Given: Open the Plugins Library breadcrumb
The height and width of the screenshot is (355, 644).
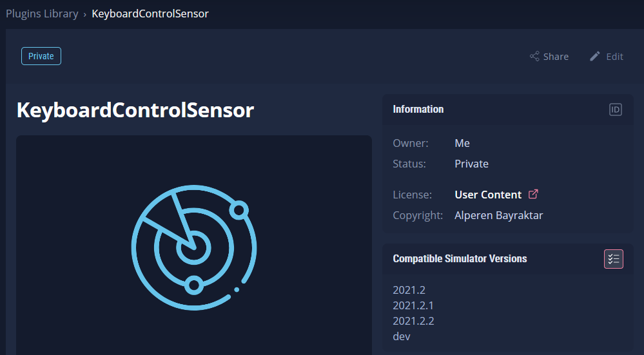Looking at the screenshot, I should click(42, 14).
